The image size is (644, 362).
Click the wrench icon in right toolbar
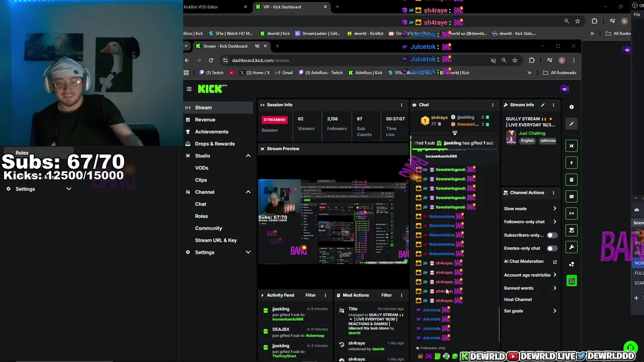[572, 247]
